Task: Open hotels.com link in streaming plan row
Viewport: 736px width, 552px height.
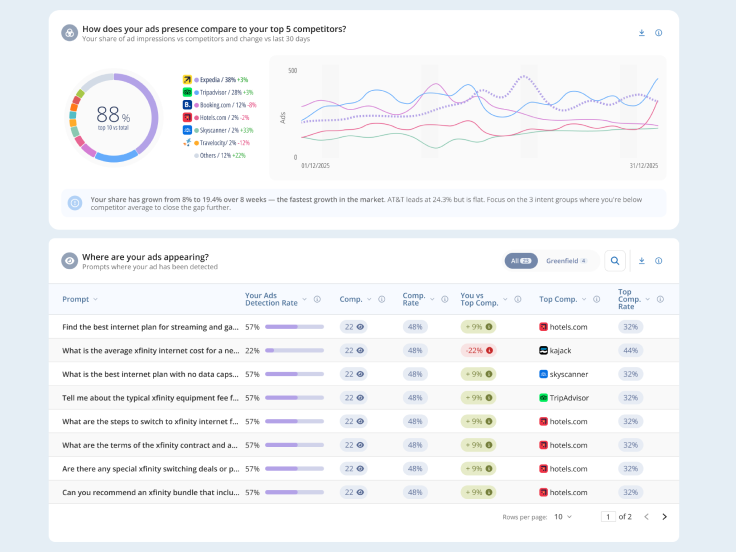Action: [x=568, y=327]
